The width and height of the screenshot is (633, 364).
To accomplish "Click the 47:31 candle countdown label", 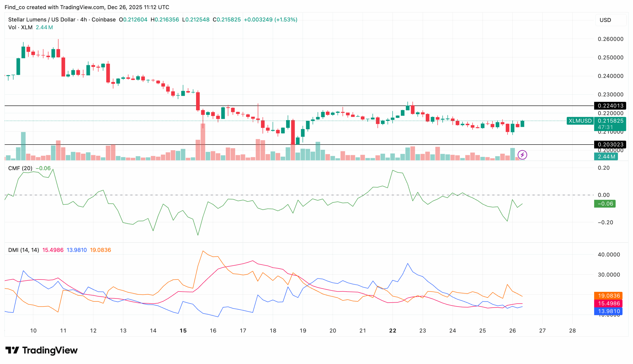I will click(605, 127).
